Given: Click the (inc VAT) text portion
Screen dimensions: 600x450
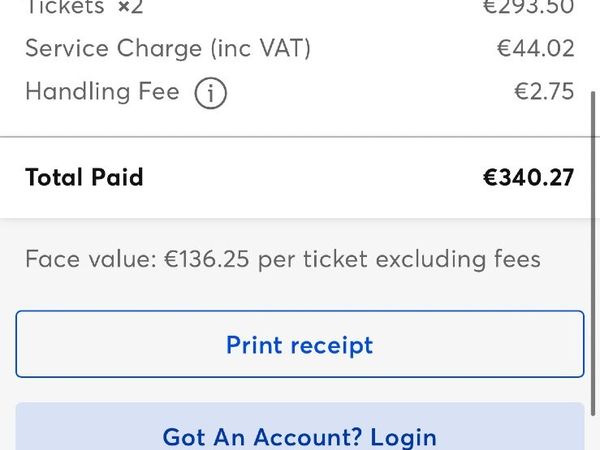Looking at the screenshot, I should pos(261,49).
